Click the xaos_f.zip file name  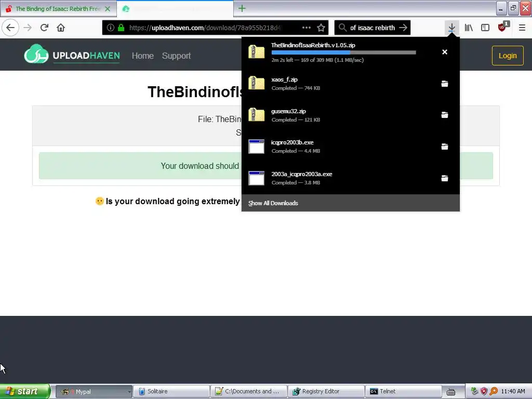[284, 79]
